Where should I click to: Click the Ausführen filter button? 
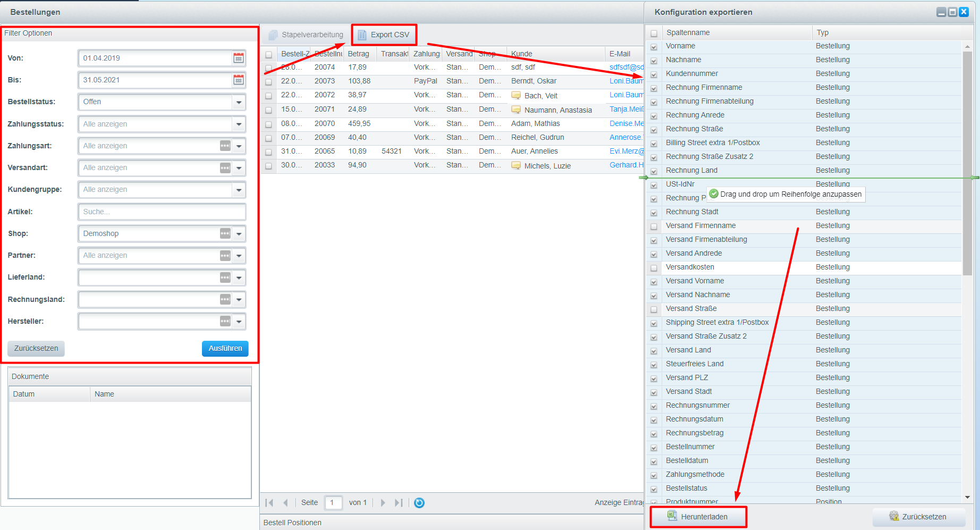[x=225, y=348]
